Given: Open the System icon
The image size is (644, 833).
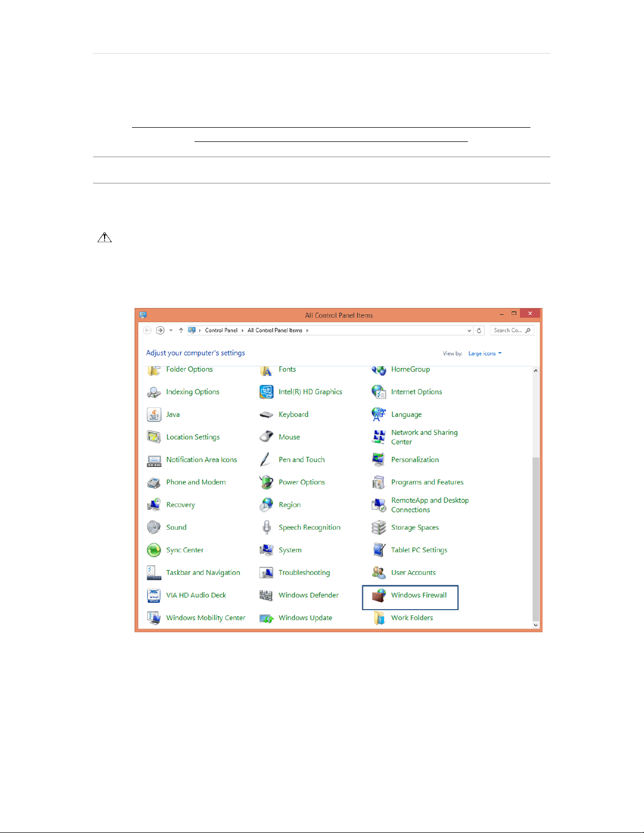Looking at the screenshot, I should tap(267, 550).
